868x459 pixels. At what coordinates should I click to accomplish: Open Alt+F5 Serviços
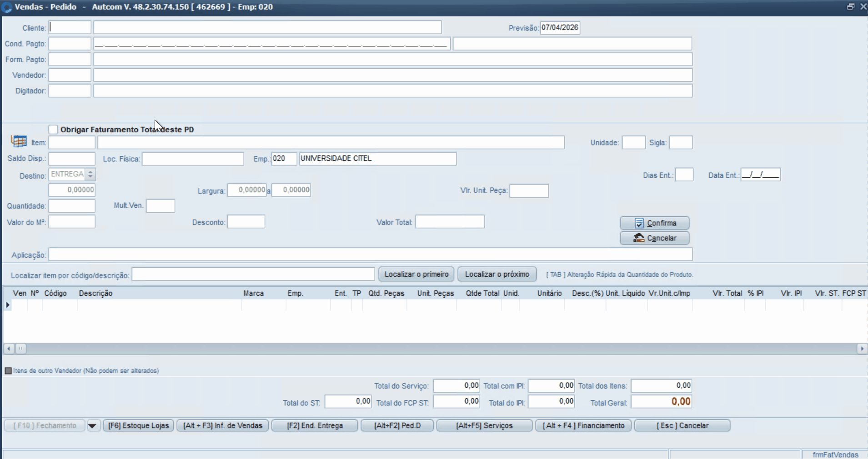[484, 426]
